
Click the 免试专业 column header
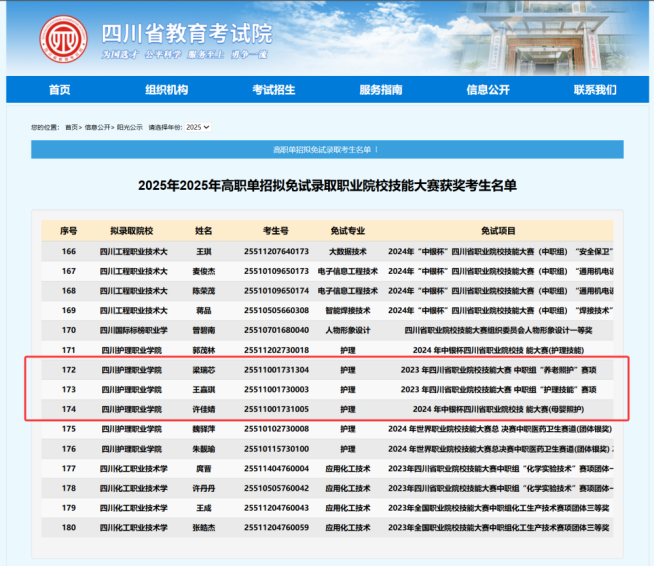[x=347, y=231]
